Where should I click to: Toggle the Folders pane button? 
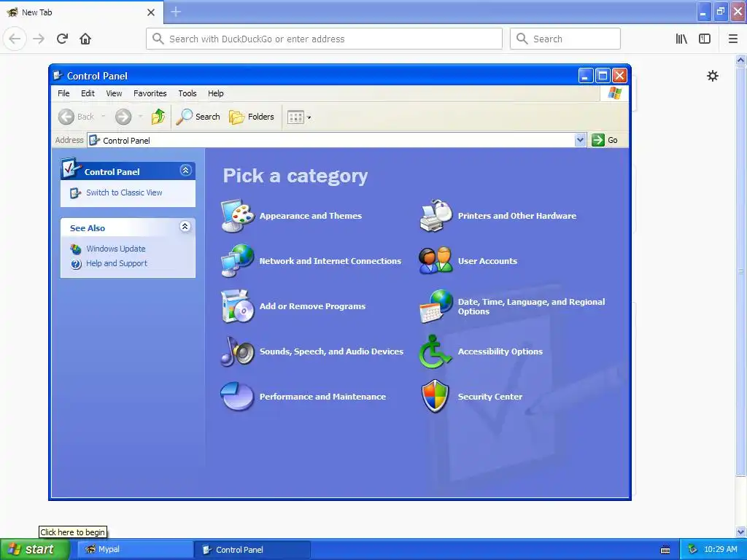[252, 117]
